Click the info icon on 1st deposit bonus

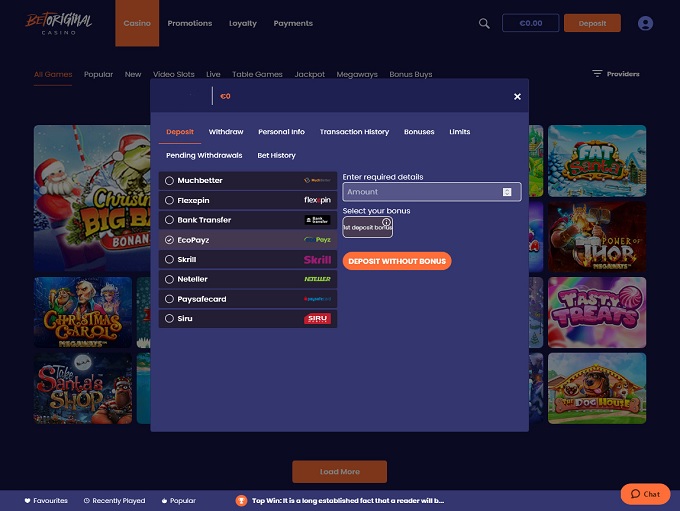[387, 222]
